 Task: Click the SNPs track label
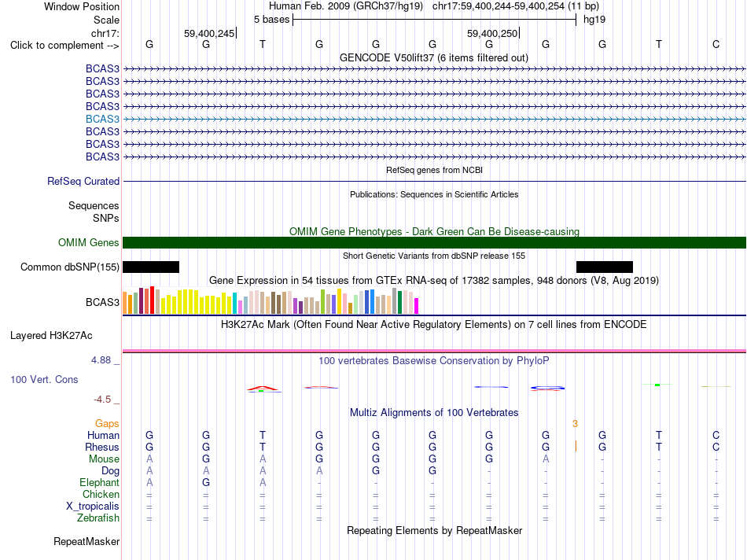(106, 218)
